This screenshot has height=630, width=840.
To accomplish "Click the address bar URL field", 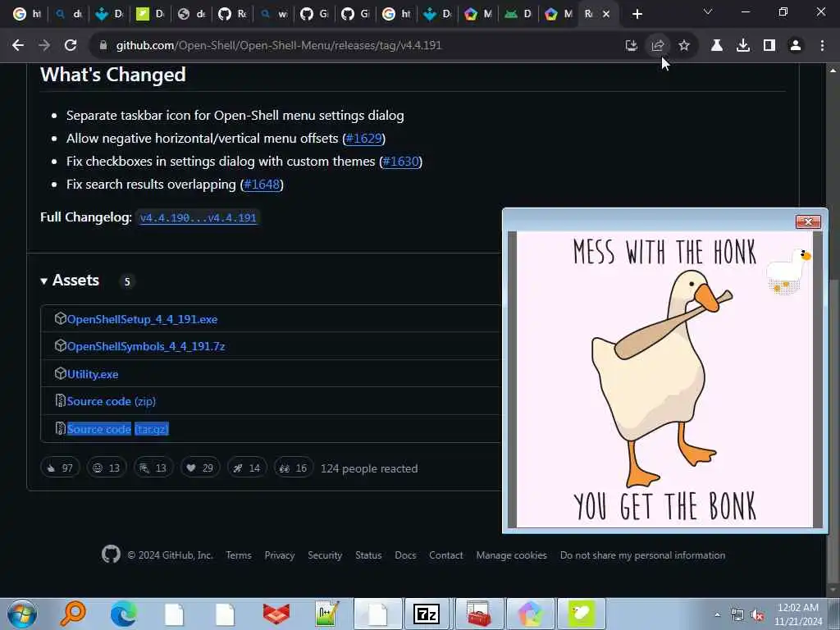I will [279, 46].
